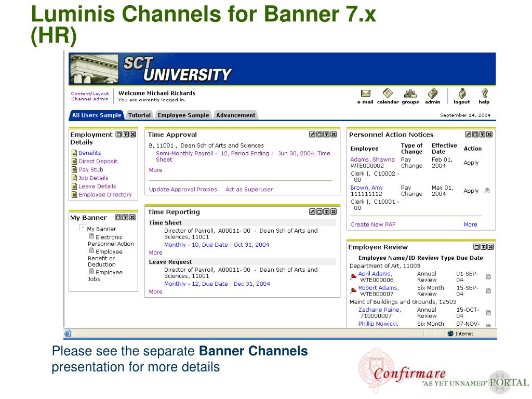This screenshot has height=399, width=532.
Task: Collapse the Employment Details channel with arrow icon
Action: pyautogui.click(x=126, y=135)
